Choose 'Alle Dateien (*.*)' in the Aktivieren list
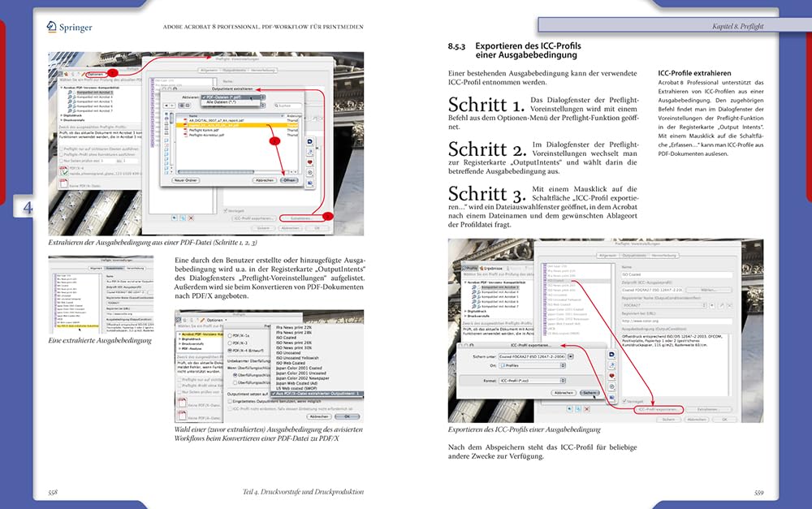This screenshot has height=509, width=812. pyautogui.click(x=222, y=102)
